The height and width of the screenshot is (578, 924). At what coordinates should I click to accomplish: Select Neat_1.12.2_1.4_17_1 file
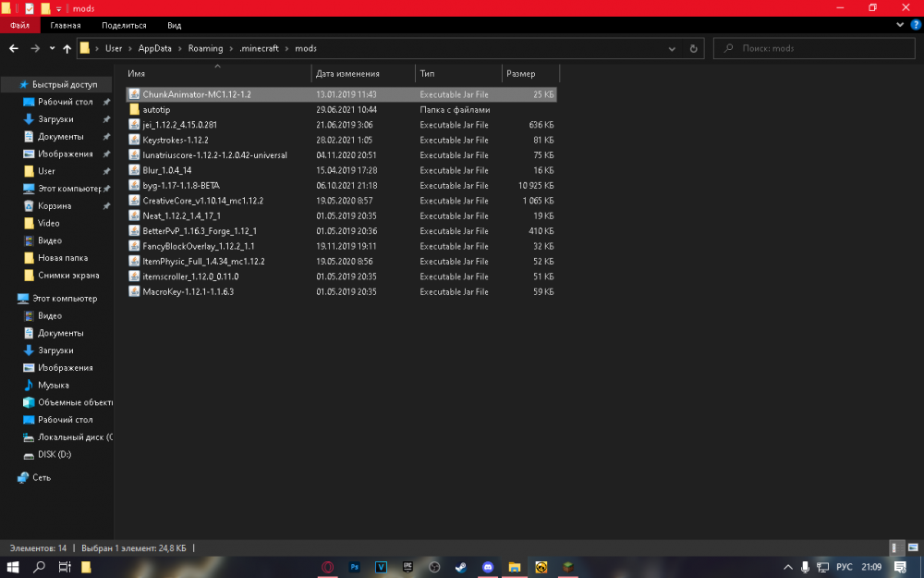click(x=341, y=215)
